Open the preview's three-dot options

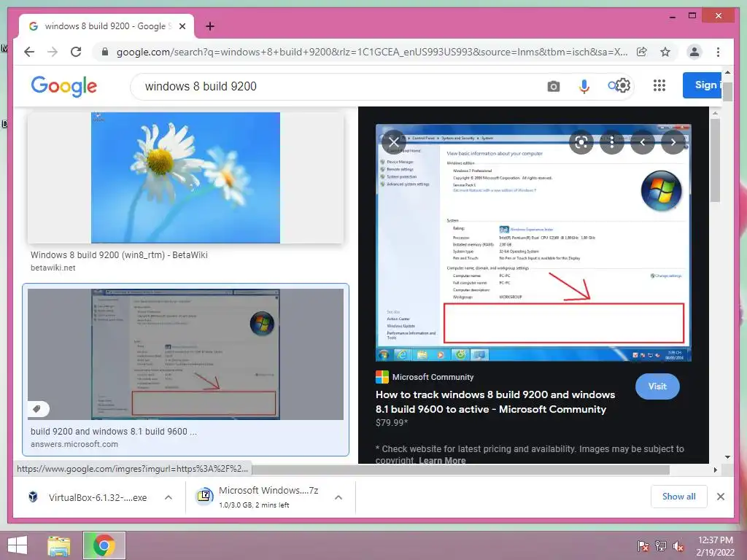612,142
